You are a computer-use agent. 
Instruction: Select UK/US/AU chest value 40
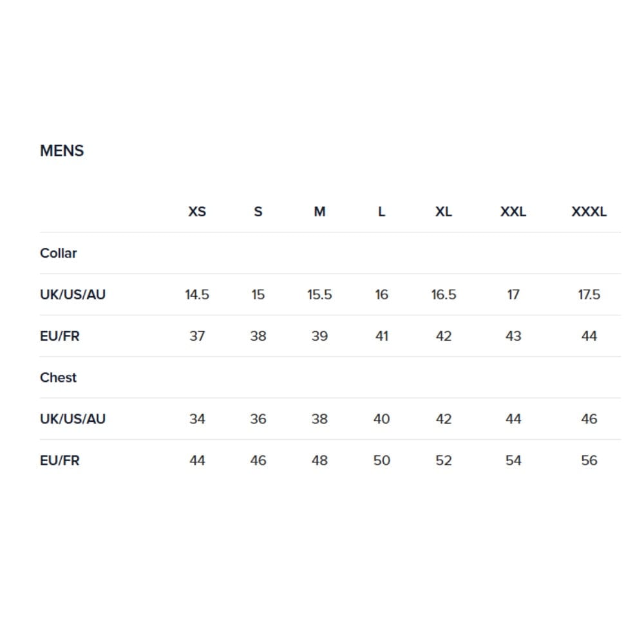coord(381,419)
